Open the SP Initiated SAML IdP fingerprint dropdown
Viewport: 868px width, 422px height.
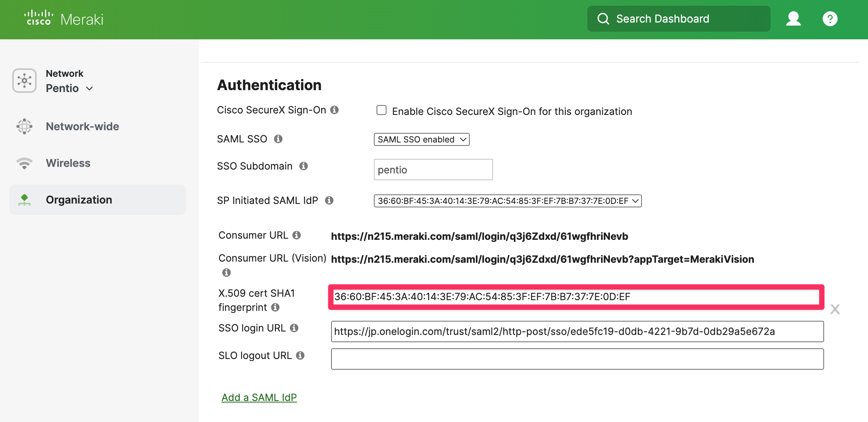point(508,201)
